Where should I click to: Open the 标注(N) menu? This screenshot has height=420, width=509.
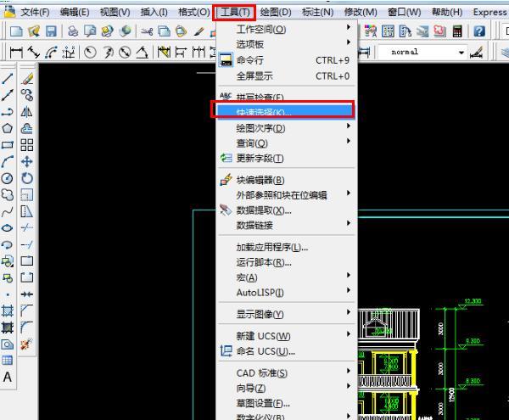pos(317,13)
